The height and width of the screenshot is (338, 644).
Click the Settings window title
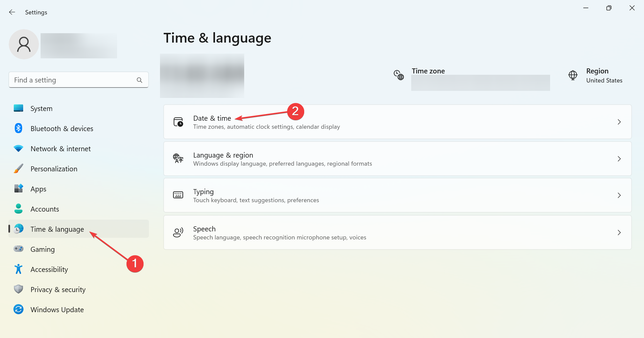[x=36, y=12]
